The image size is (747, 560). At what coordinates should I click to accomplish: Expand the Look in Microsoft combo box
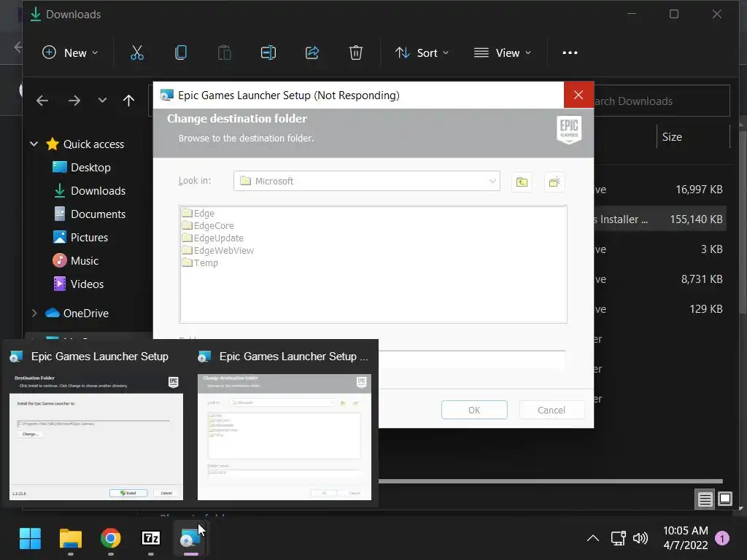click(366, 181)
